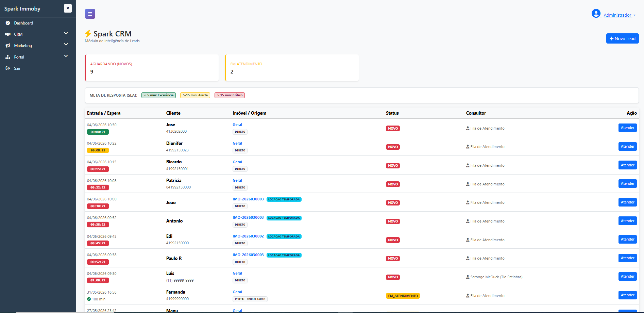Toggle sidebar with purple hamburger menu icon
Image resolution: width=644 pixels, height=313 pixels.
tap(90, 14)
